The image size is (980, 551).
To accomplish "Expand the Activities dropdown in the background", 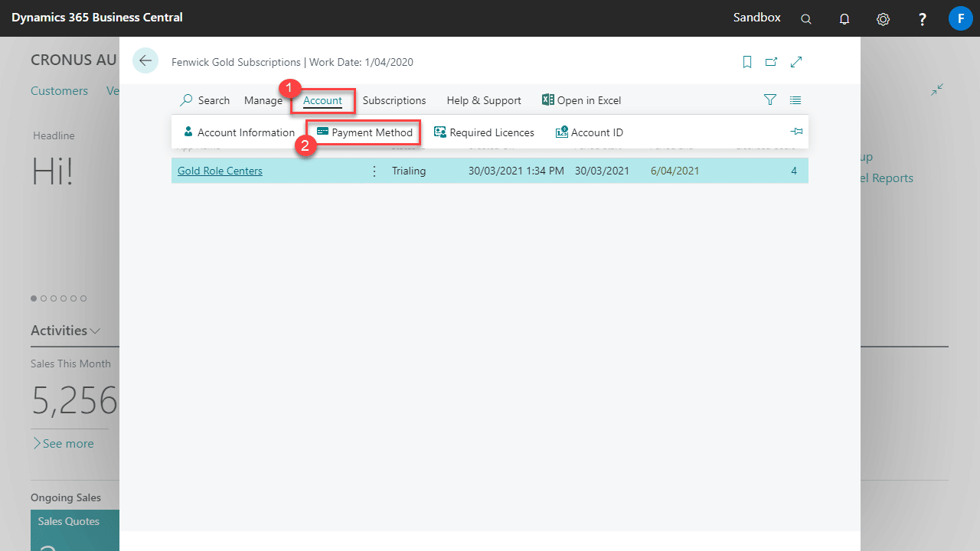I will click(x=66, y=331).
